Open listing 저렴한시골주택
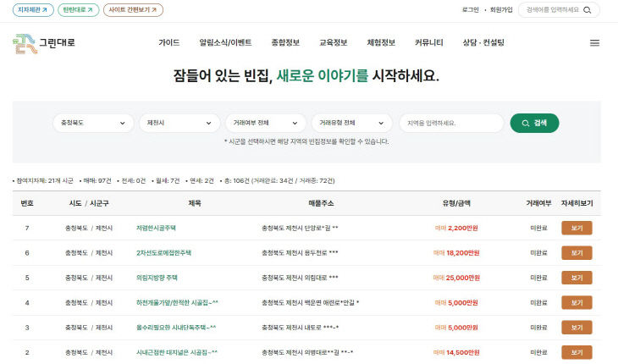This screenshot has width=618, height=364. (x=156, y=228)
